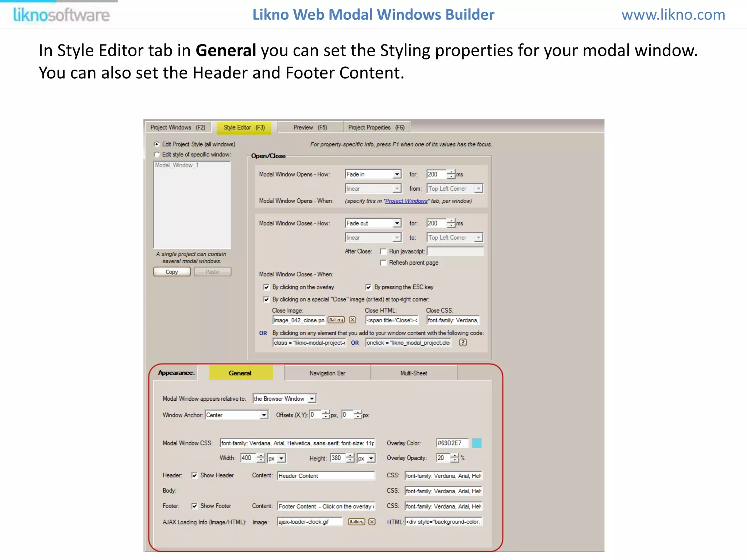Click the Likno Software logo

tap(61, 15)
